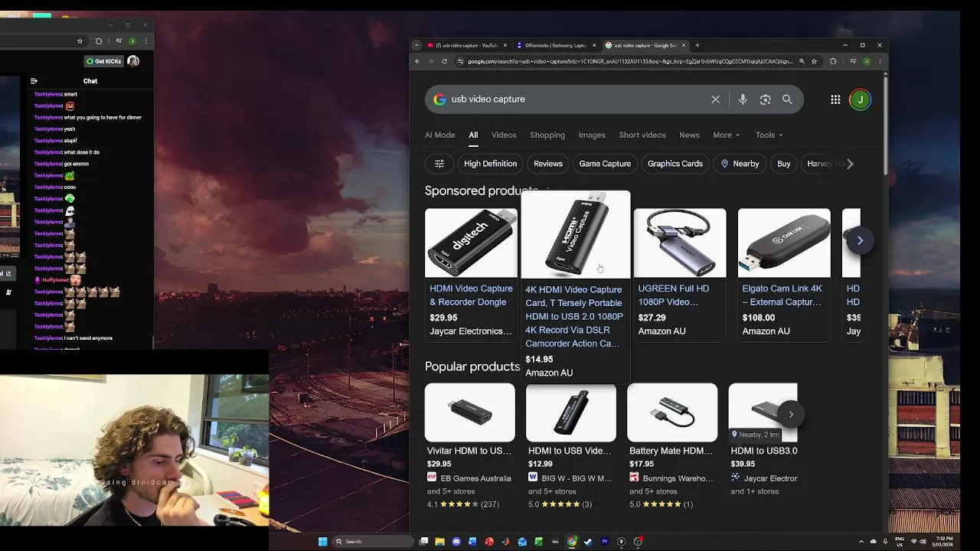Start voice search with microphone icon
Screen dimensions: 980x551
(742, 99)
